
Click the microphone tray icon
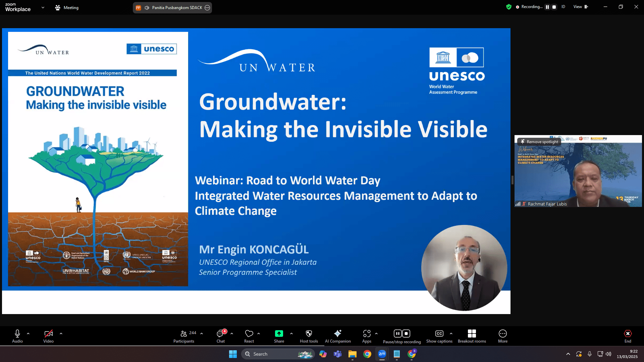(x=590, y=354)
